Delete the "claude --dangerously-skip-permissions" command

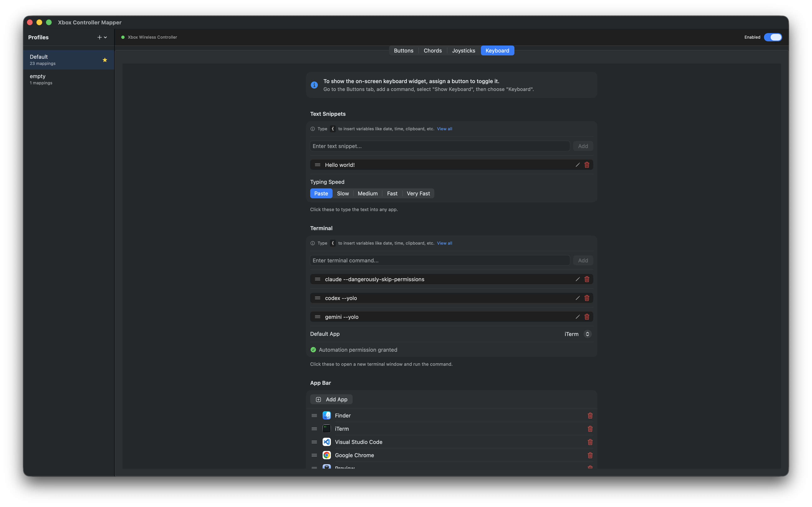586,279
